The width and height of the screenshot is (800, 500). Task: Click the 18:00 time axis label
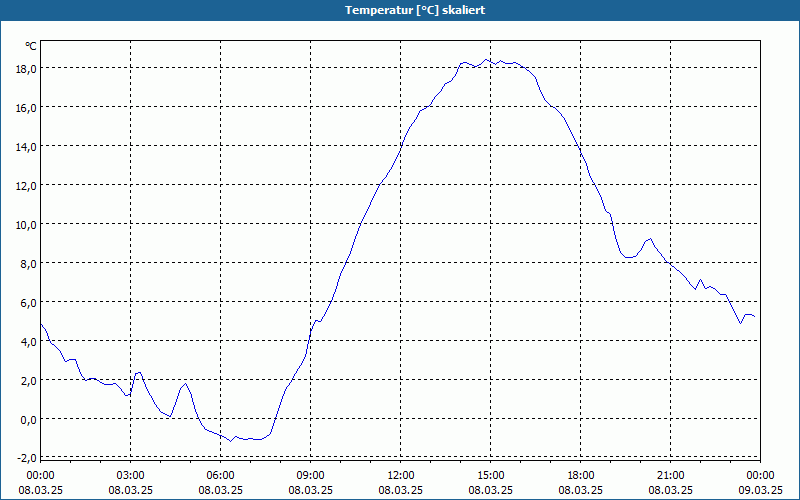[581, 476]
